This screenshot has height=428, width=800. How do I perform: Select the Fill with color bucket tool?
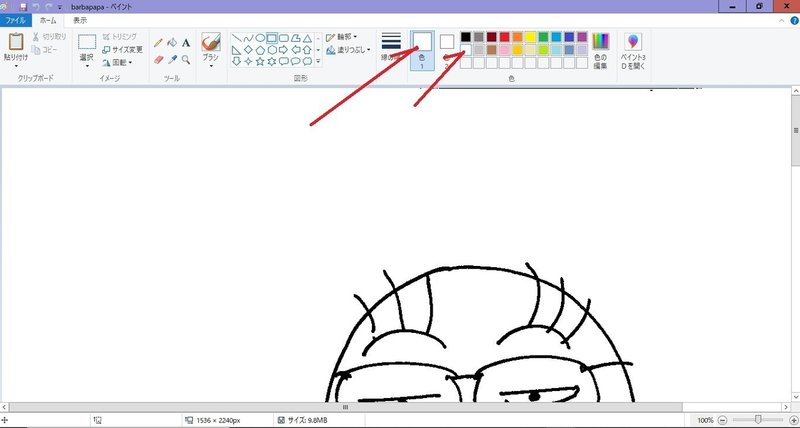tap(172, 43)
